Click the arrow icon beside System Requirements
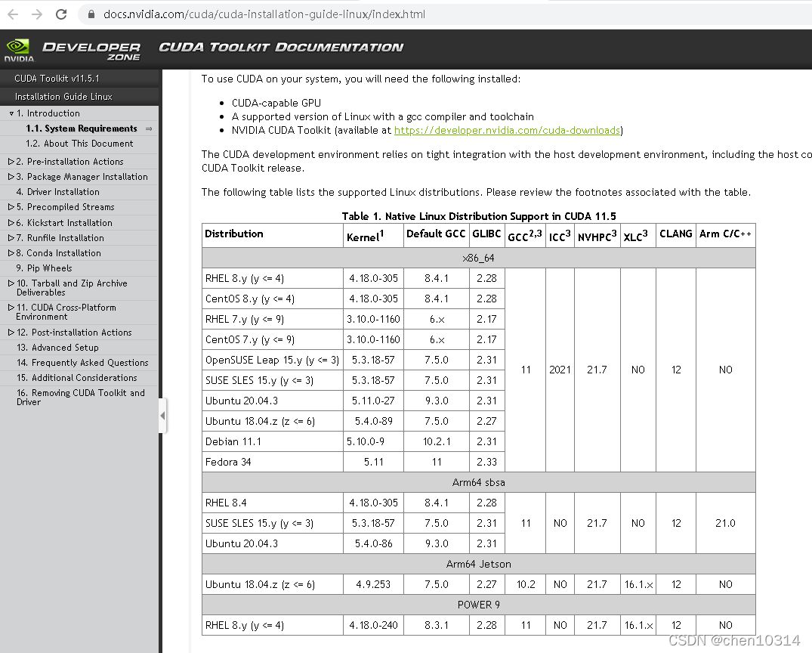Viewport: 812px width, 653px height. click(x=149, y=128)
